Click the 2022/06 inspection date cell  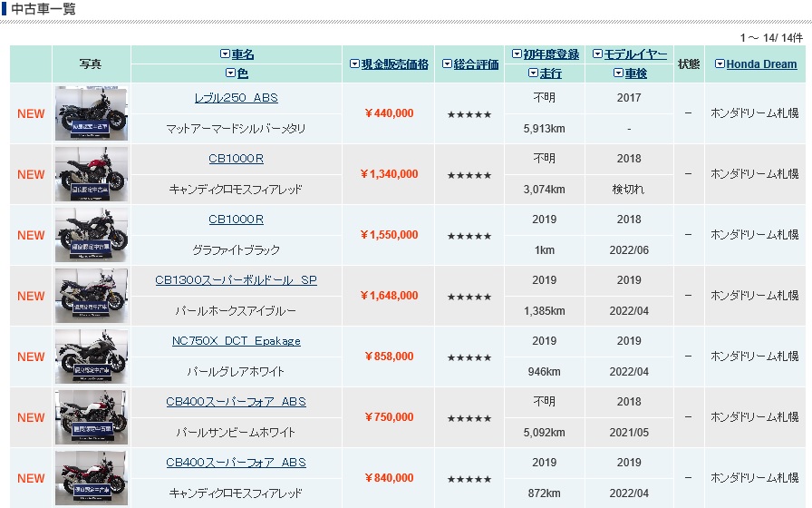pyautogui.click(x=629, y=250)
